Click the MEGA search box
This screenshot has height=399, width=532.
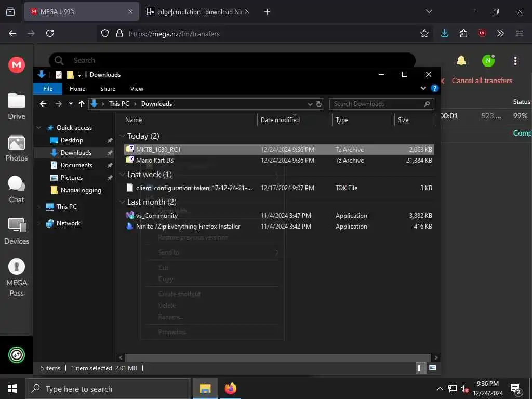coord(232,60)
